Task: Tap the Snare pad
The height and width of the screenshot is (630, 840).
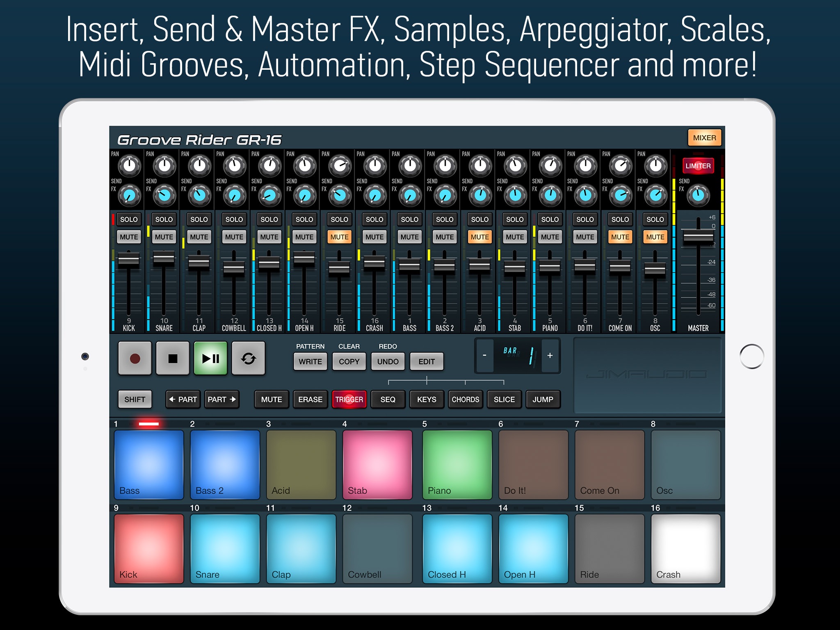Action: [225, 549]
